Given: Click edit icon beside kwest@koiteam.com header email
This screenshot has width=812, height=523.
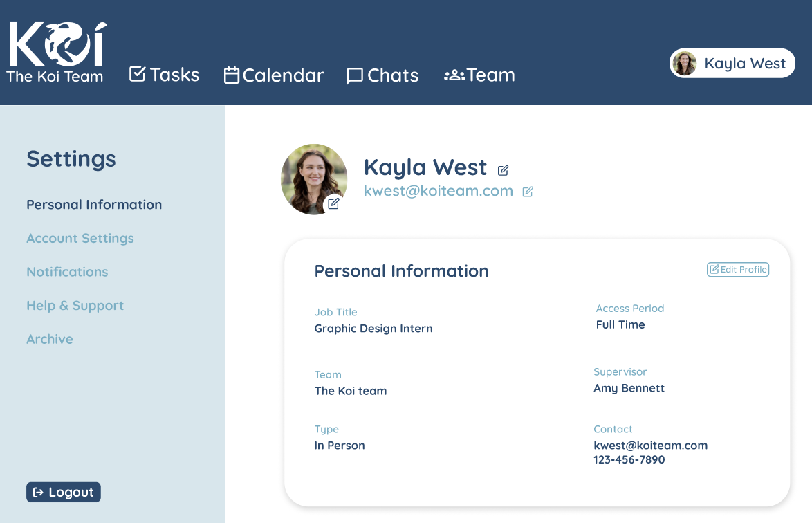Looking at the screenshot, I should click(x=528, y=192).
